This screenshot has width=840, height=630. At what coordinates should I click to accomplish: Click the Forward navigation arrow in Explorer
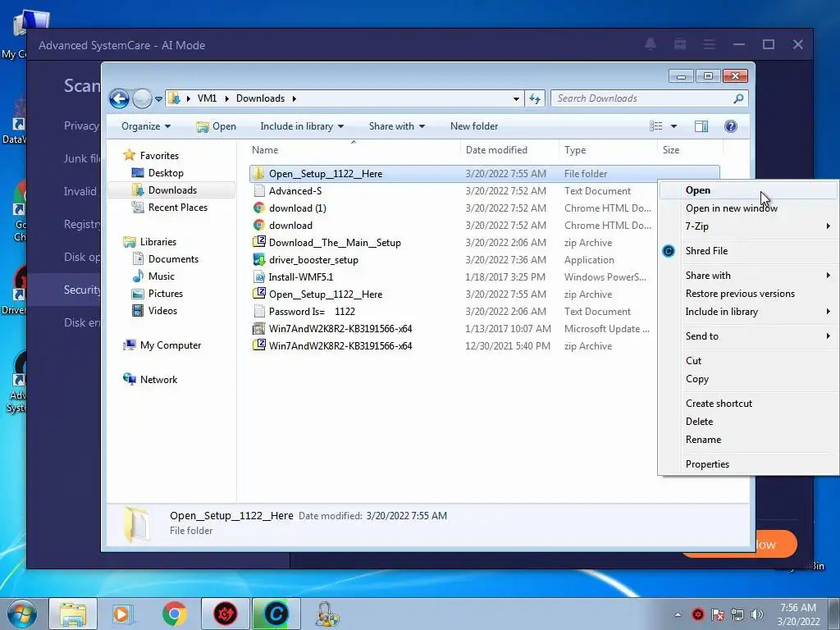click(142, 98)
